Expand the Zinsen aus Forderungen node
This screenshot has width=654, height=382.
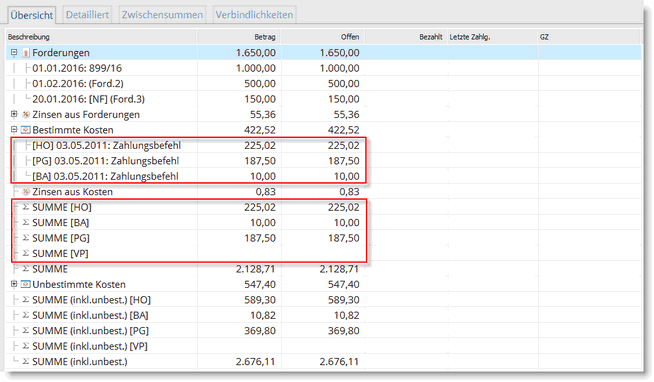click(14, 114)
